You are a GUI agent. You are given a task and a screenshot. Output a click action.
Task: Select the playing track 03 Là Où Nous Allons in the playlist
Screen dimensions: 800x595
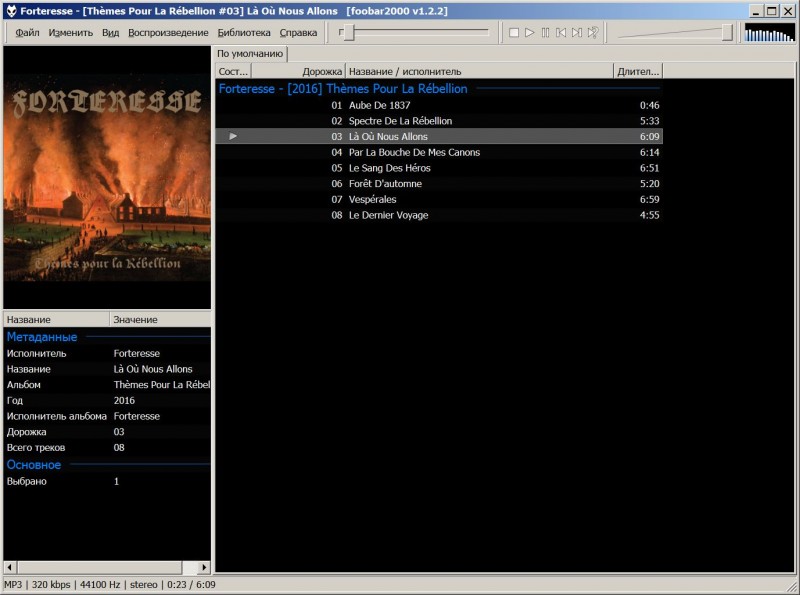point(439,136)
